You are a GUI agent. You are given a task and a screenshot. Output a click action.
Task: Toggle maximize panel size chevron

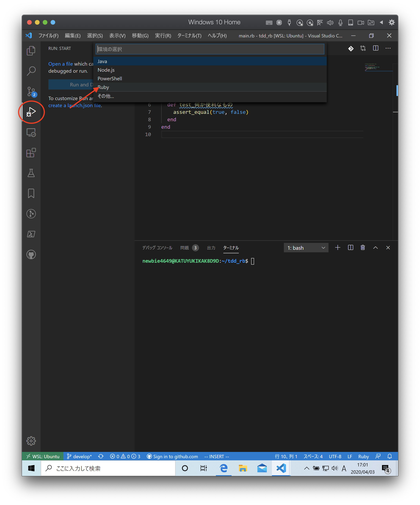click(375, 248)
